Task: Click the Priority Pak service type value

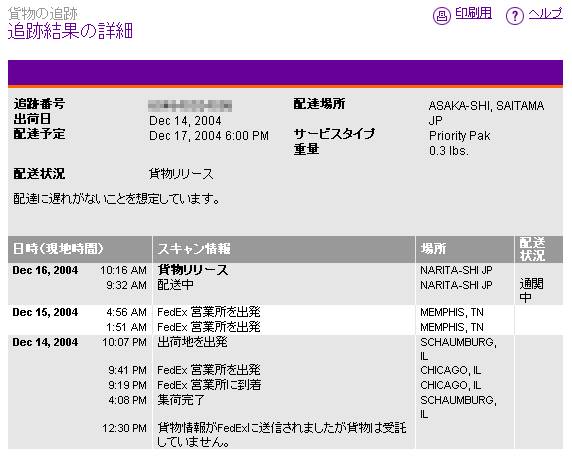Action: 459,136
